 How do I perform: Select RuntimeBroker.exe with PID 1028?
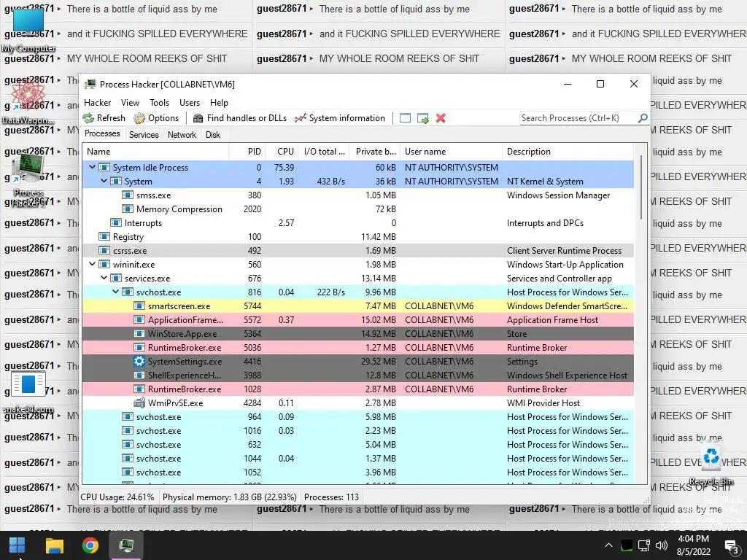[358, 389]
